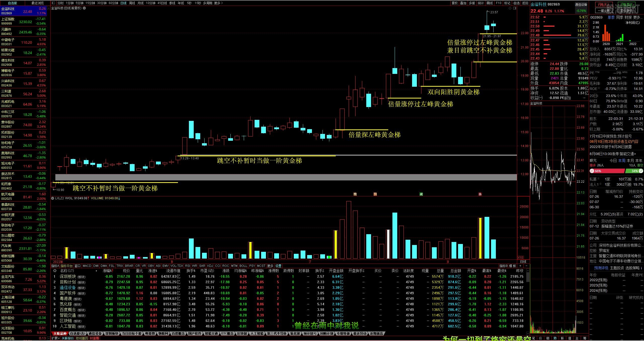Open chart title dropdown next to 金溢科技(日线,前复权)
The width and height of the screenshot is (644, 341).
tap(84, 8)
